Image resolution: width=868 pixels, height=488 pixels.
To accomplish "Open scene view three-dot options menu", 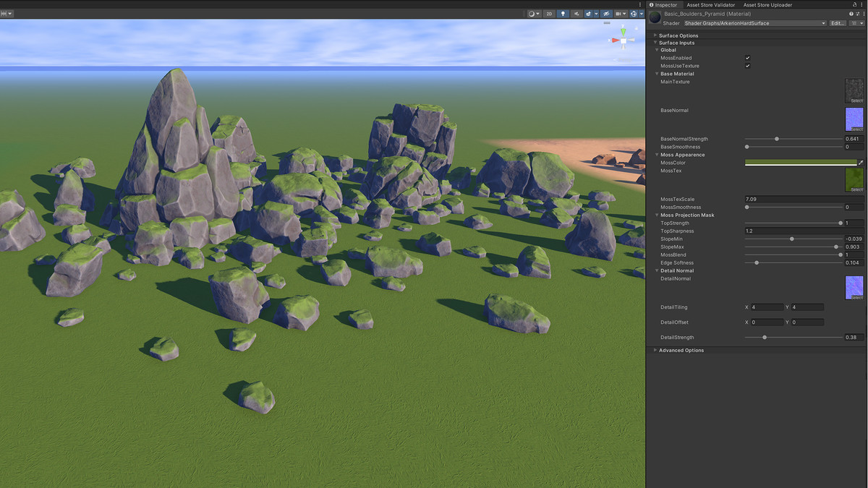I will (x=640, y=4).
